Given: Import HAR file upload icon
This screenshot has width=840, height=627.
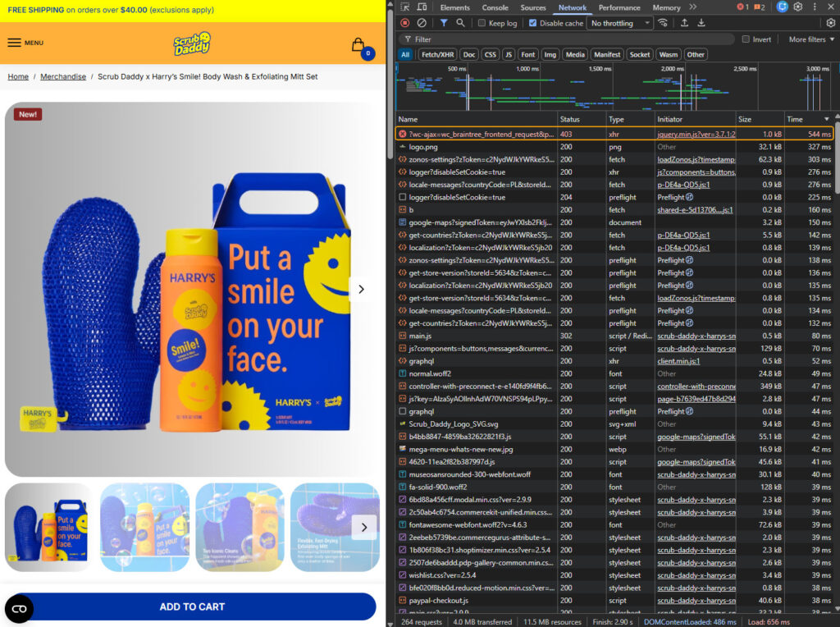Looking at the screenshot, I should tap(685, 23).
